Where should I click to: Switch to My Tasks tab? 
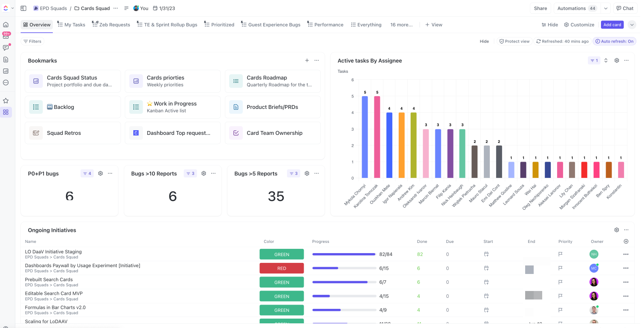pyautogui.click(x=71, y=25)
